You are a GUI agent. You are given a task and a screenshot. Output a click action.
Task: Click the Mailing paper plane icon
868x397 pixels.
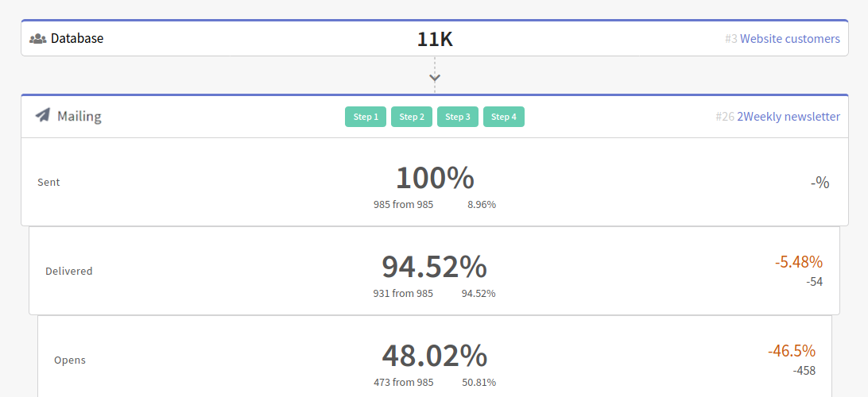pyautogui.click(x=43, y=115)
